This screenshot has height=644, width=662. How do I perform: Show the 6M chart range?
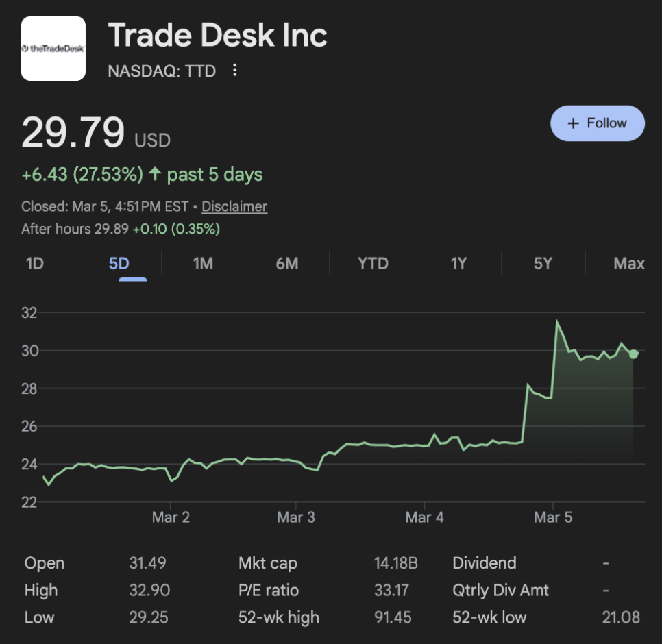coord(287,263)
